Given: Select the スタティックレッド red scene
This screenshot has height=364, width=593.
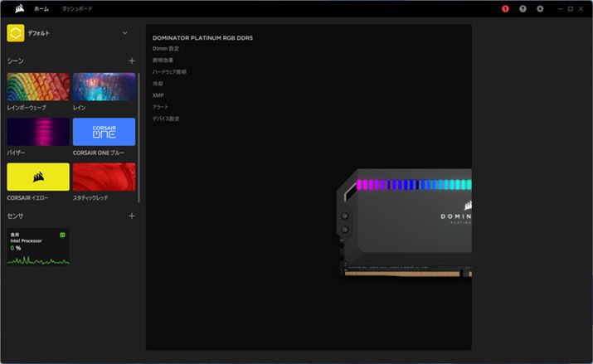Looking at the screenshot, I should pos(104,177).
